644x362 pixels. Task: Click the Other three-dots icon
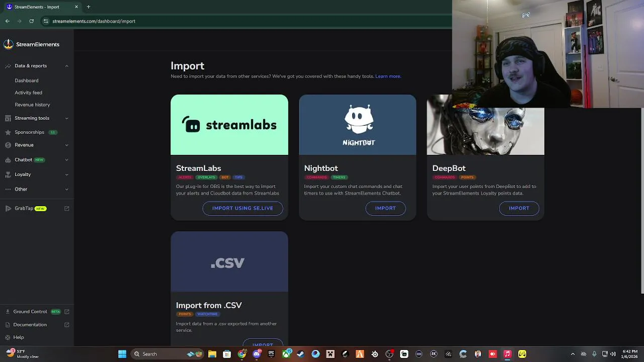[x=8, y=189]
